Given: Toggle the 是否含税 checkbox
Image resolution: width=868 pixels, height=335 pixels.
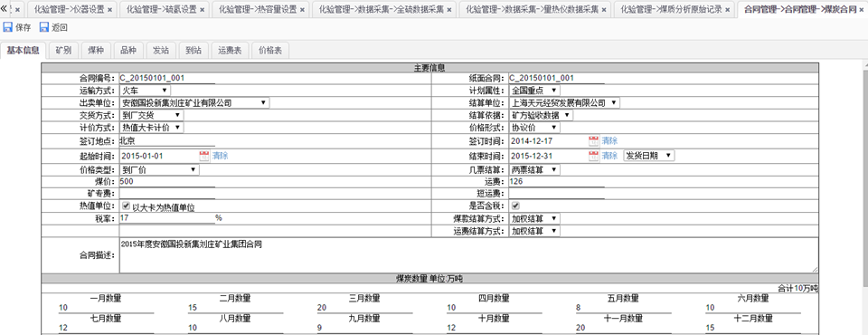Looking at the screenshot, I should click(515, 206).
